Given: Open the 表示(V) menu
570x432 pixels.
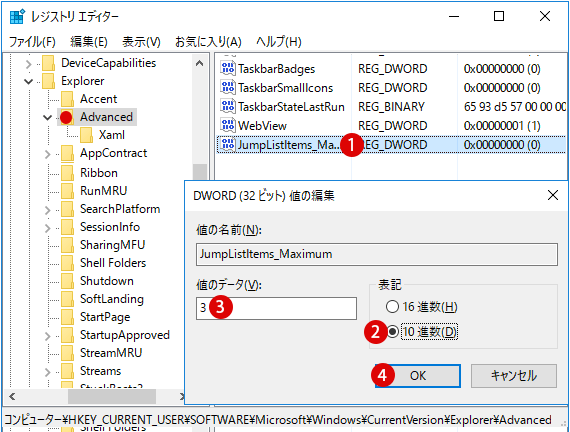Looking at the screenshot, I should point(141,42).
